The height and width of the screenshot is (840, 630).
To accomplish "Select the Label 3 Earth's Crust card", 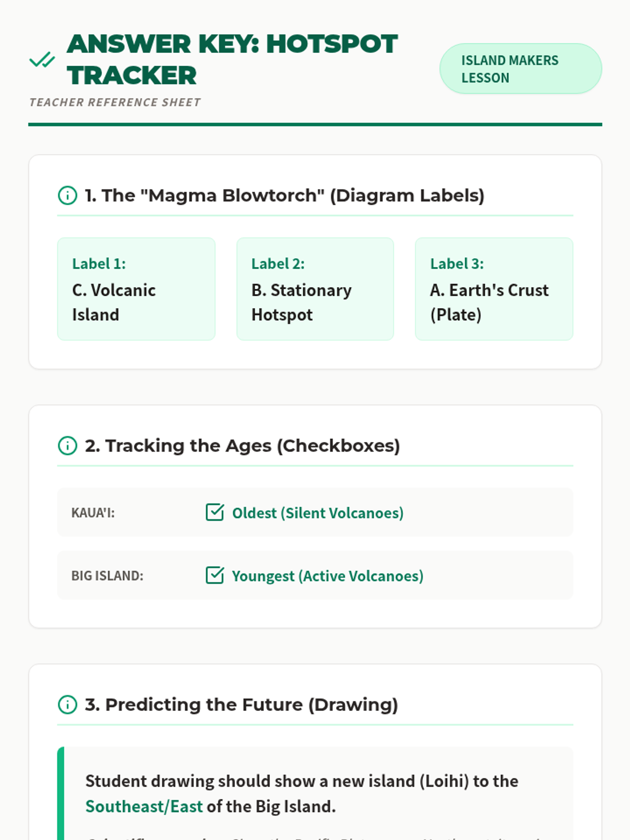I will click(494, 289).
